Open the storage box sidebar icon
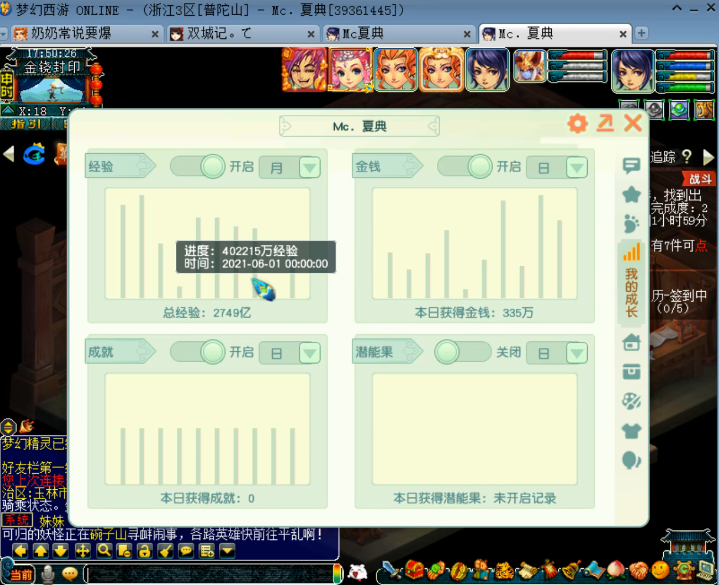Image resolution: width=719 pixels, height=585 pixels. [x=631, y=372]
